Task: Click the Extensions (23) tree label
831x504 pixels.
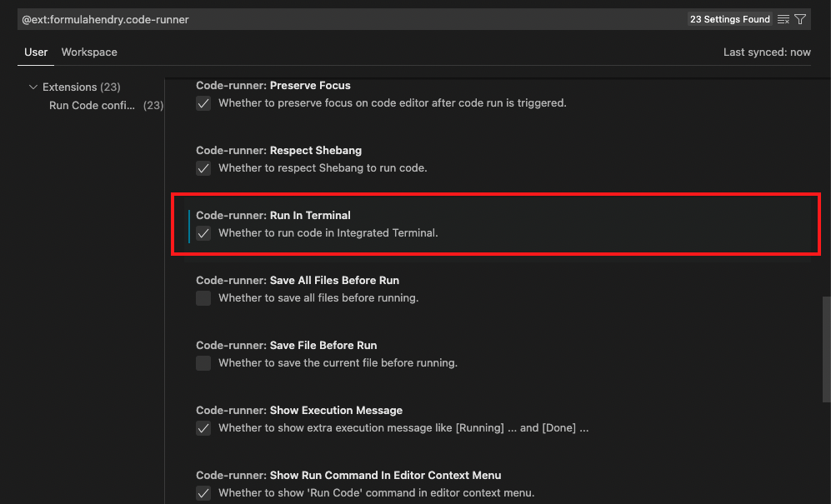Action: 82,87
